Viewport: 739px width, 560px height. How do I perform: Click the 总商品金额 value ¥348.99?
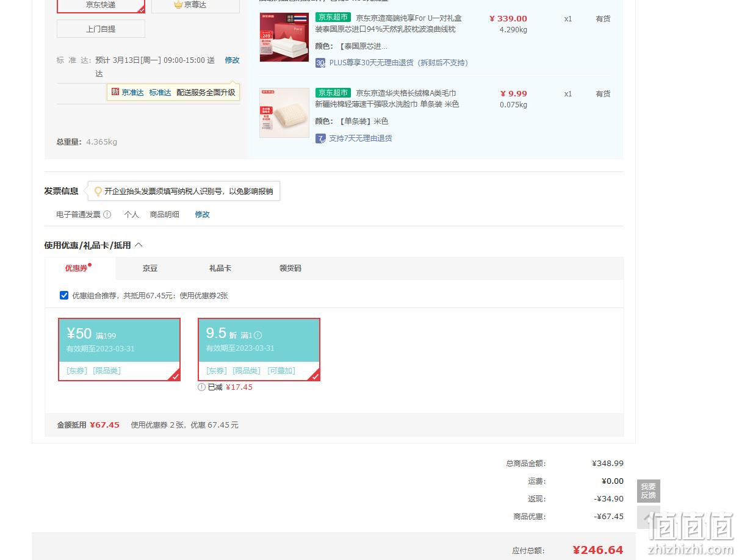[x=608, y=464]
